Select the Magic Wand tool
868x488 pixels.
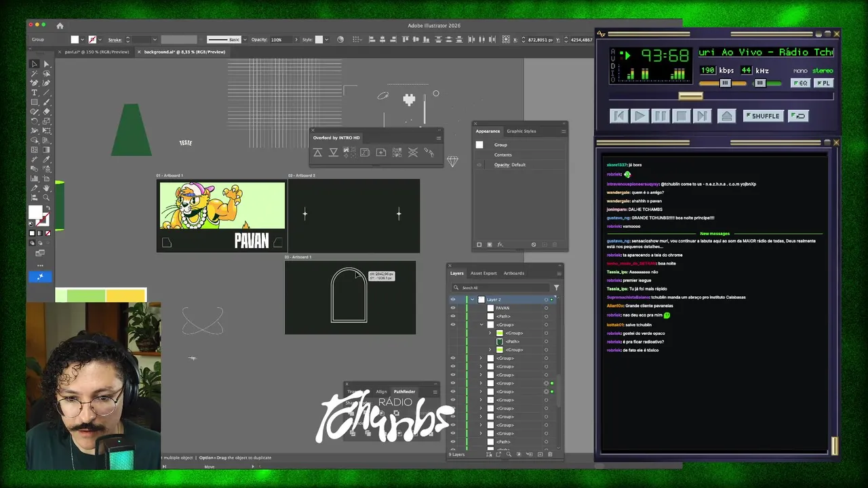pos(34,73)
